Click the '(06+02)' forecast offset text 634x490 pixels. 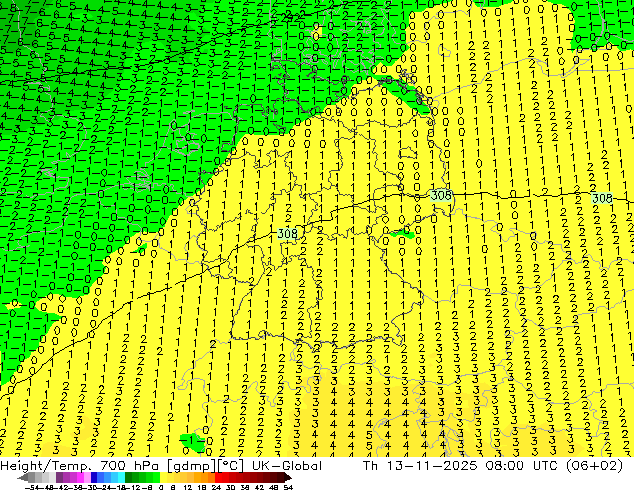594,466
